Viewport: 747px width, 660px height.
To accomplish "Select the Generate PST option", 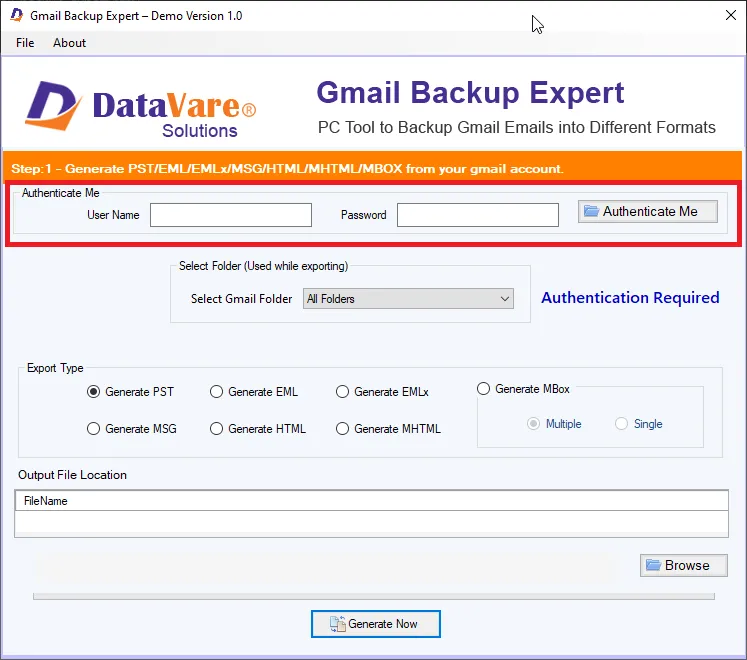I will click(131, 392).
